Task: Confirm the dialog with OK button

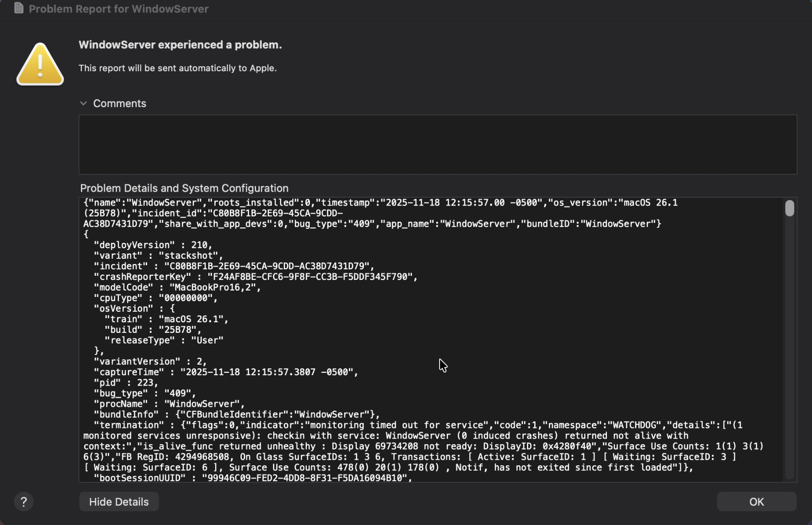Action: click(x=756, y=502)
